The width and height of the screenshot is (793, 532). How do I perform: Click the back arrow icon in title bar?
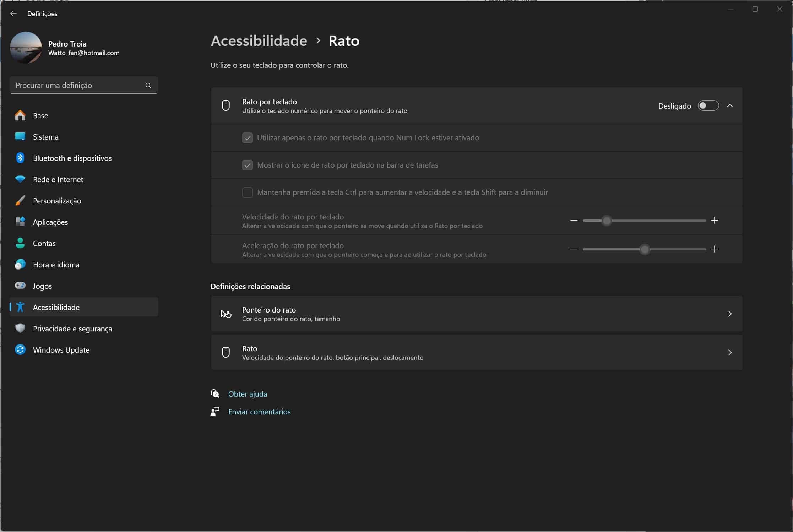pyautogui.click(x=13, y=13)
